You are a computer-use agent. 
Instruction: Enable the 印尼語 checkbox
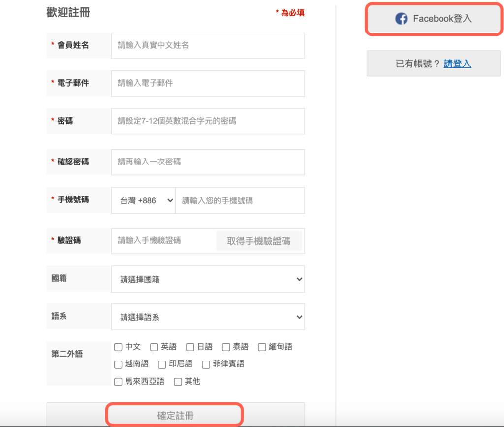162,364
